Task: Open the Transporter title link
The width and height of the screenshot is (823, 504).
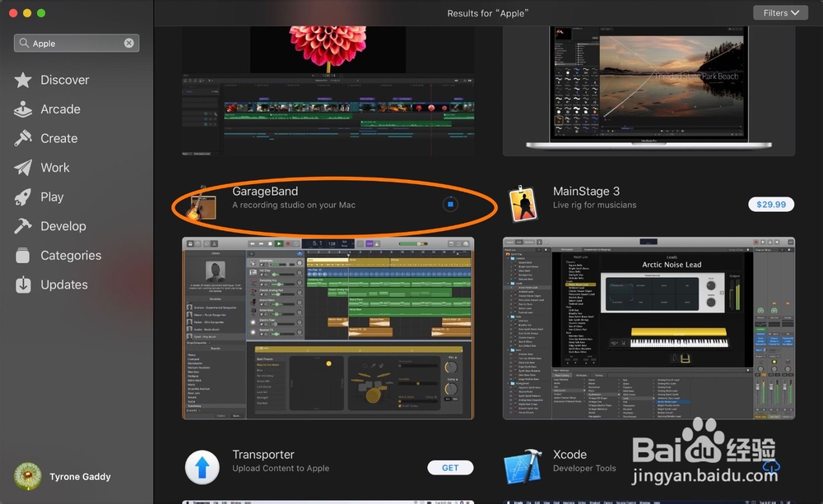Action: coord(263,455)
